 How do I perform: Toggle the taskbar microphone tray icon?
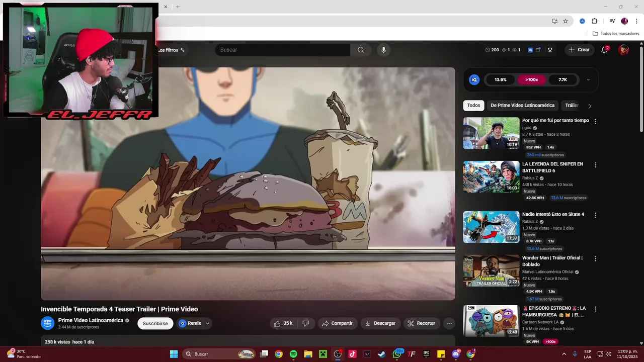575,354
